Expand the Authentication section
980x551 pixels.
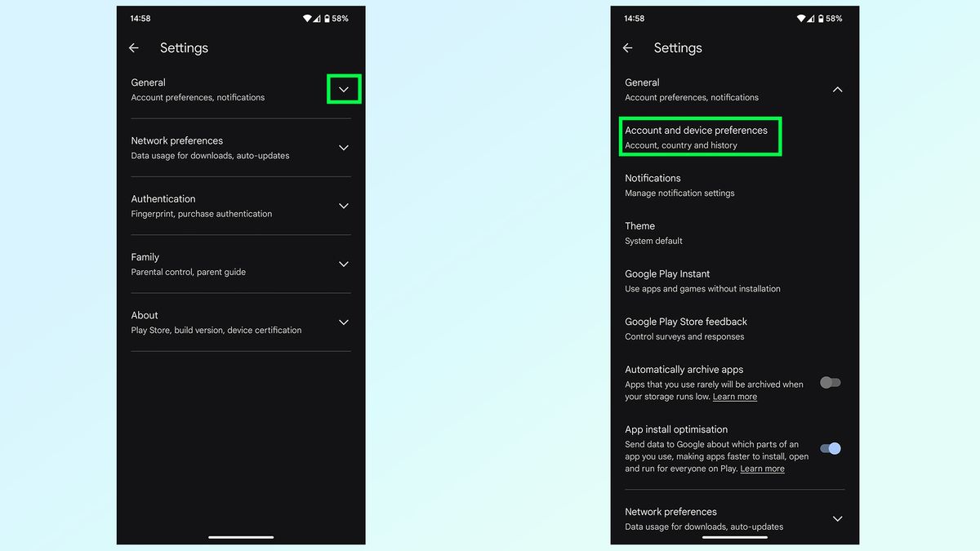pos(344,206)
